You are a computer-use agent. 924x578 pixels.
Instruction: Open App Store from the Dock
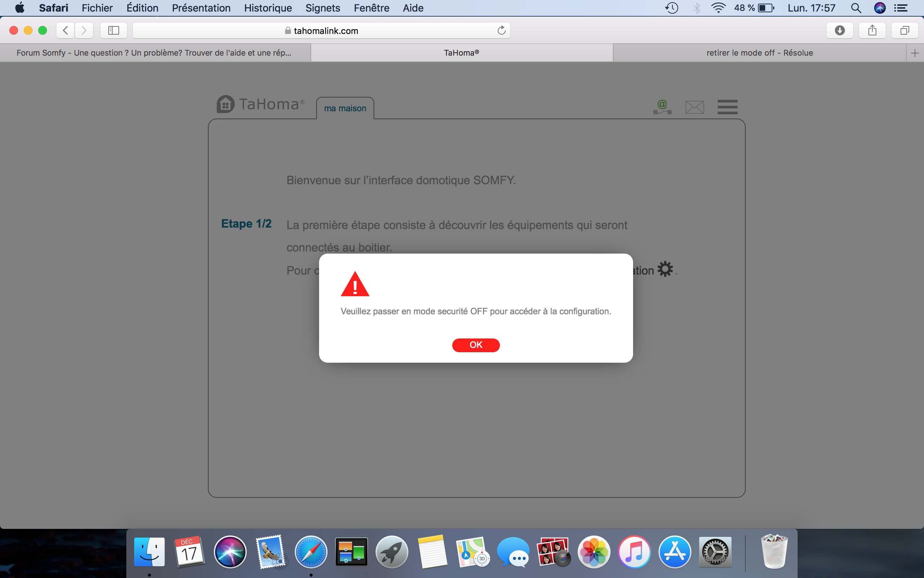(675, 552)
